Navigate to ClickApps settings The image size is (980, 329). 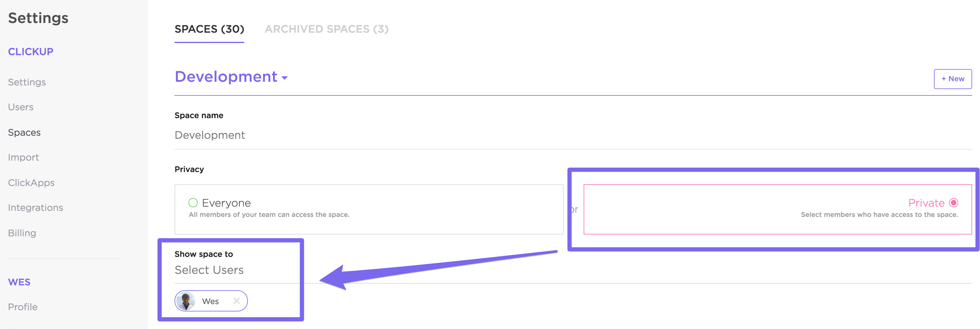coord(31,183)
